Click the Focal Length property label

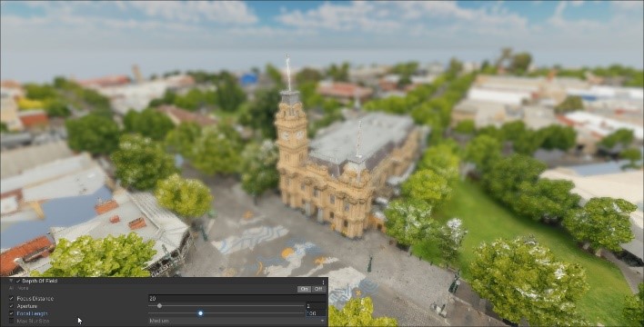pos(32,313)
